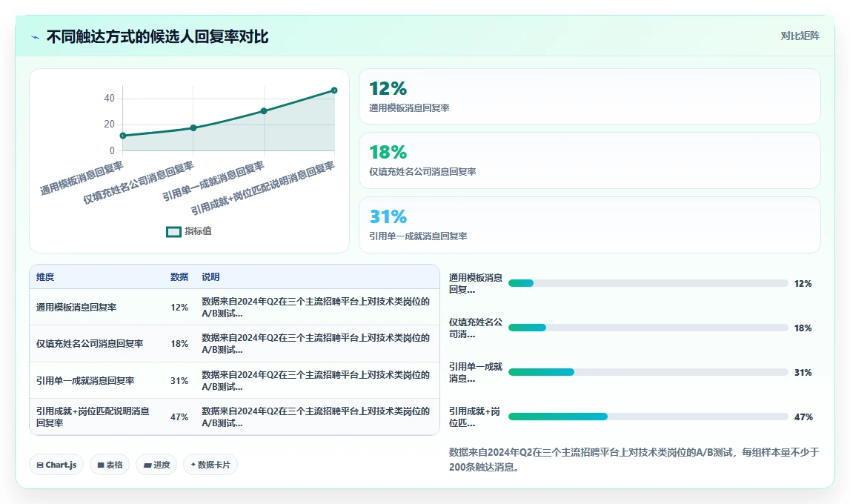This screenshot has height=504, width=850.
Task: Click the 12% value in the table
Action: pyautogui.click(x=179, y=308)
